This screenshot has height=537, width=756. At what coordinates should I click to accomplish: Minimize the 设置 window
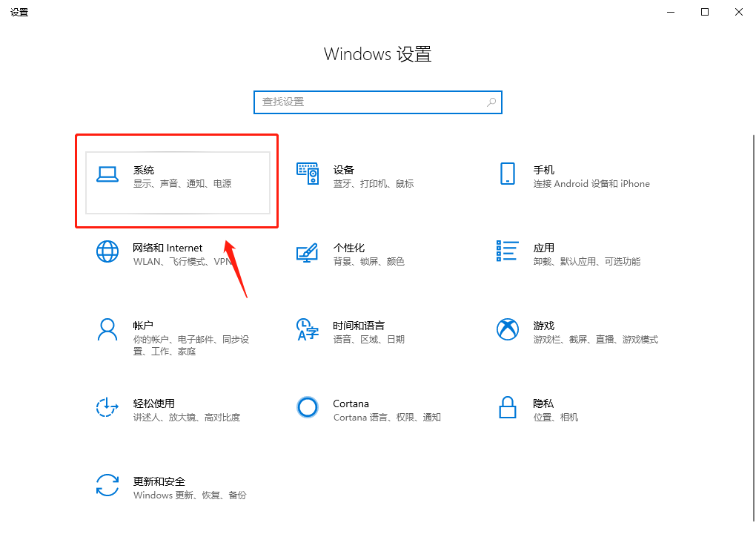click(671, 12)
